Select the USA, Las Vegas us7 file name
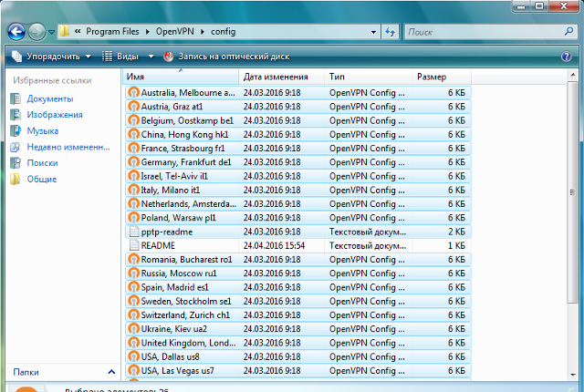Viewport: 584px width, 392px height. click(x=177, y=371)
